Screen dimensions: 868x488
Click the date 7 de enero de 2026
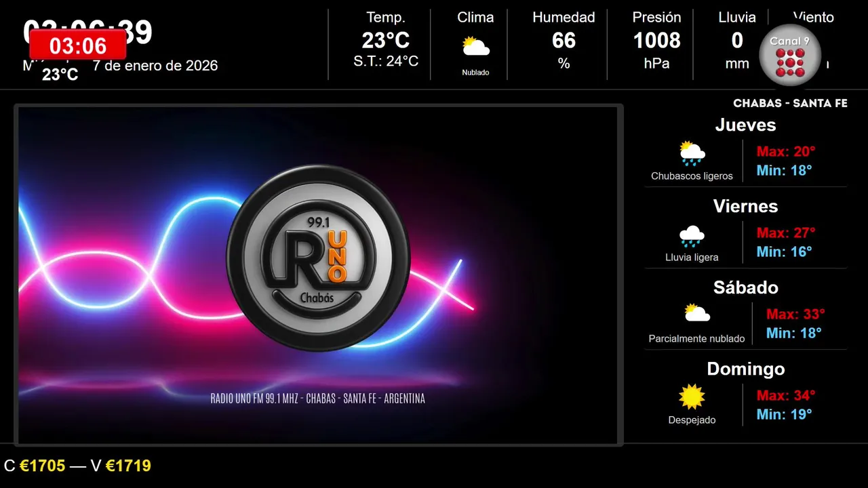coord(155,66)
